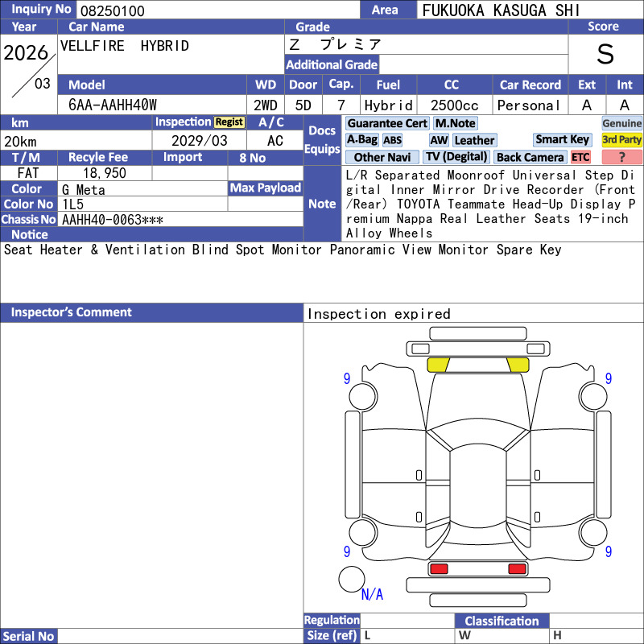Image resolution: width=644 pixels, height=644 pixels.
Task: Click the Docs Equips header
Action: point(322,139)
